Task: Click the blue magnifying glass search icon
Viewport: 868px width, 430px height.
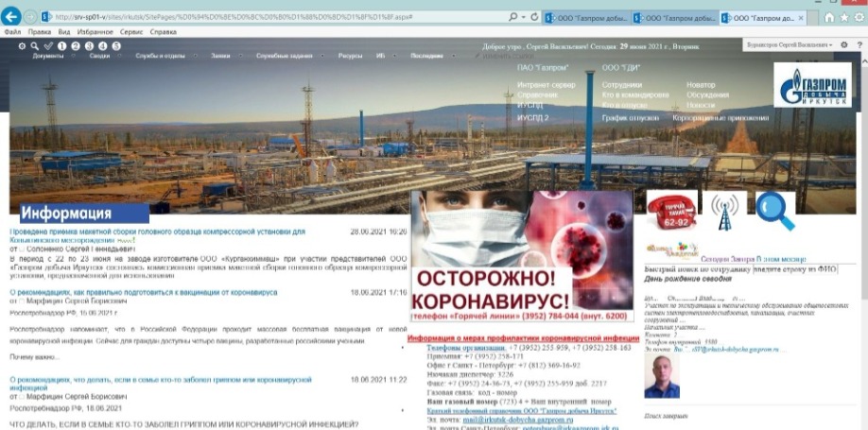Action: pos(774,211)
